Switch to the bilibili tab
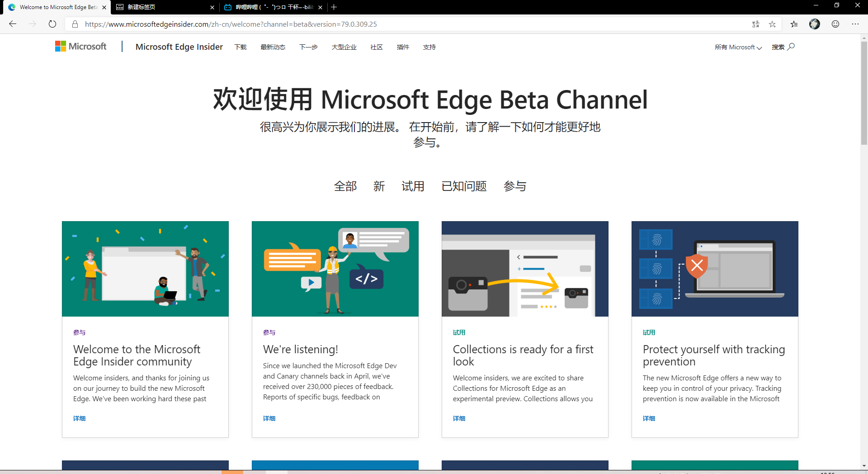Image resolution: width=868 pixels, height=474 pixels. [x=273, y=7]
